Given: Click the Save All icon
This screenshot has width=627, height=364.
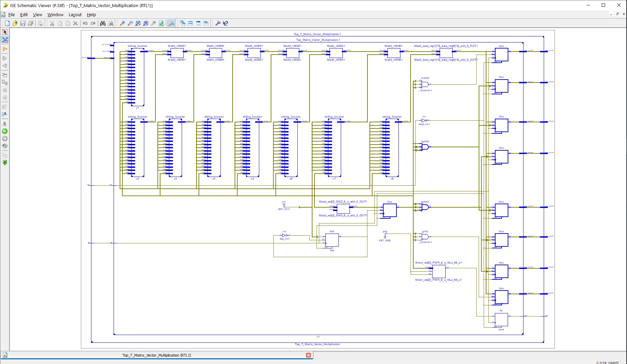Looking at the screenshot, I should pos(30,23).
